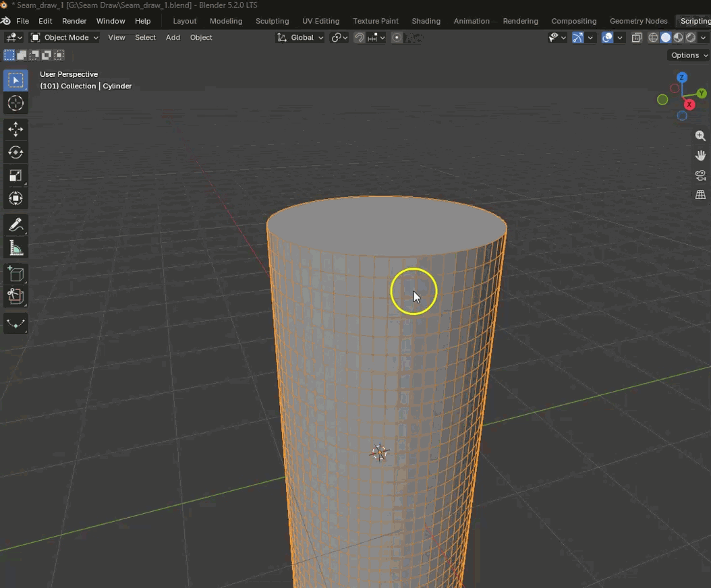
Task: Toggle snapping magnet button
Action: click(359, 38)
